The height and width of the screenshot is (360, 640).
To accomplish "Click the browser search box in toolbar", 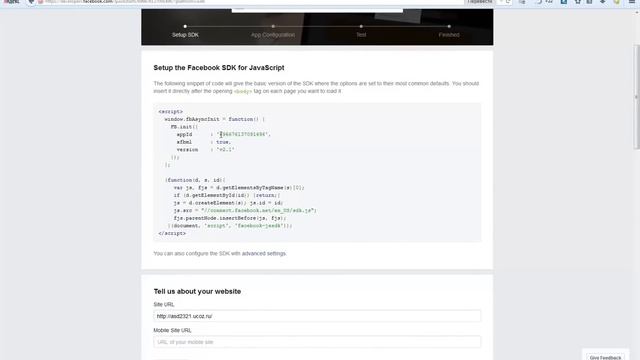I will point(489,2).
